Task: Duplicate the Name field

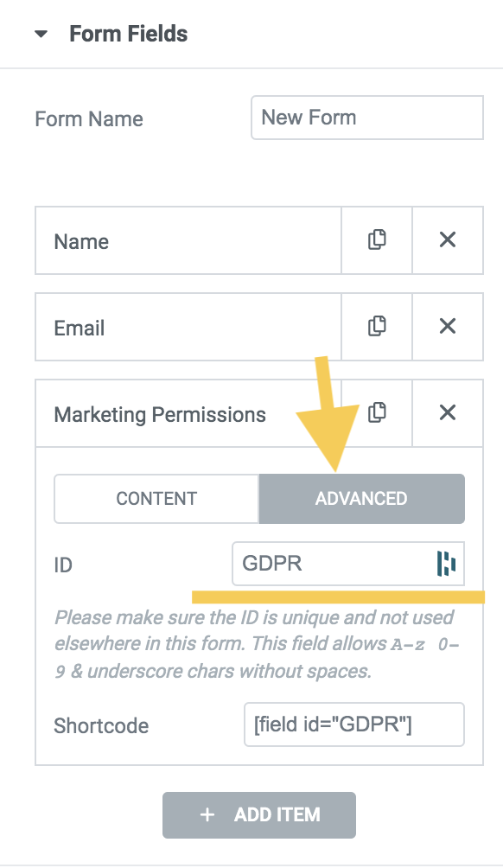Action: 377,240
